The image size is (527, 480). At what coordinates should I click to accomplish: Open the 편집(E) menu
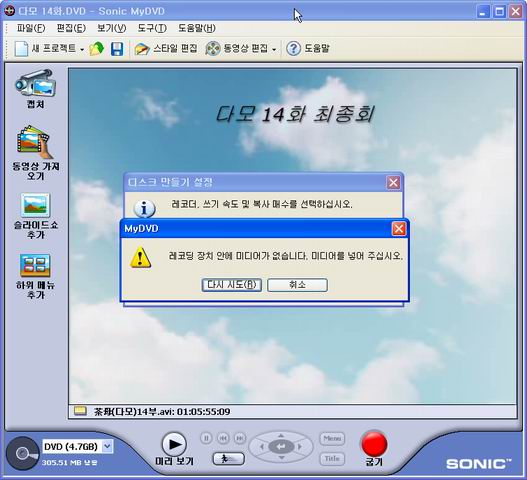pos(71,28)
